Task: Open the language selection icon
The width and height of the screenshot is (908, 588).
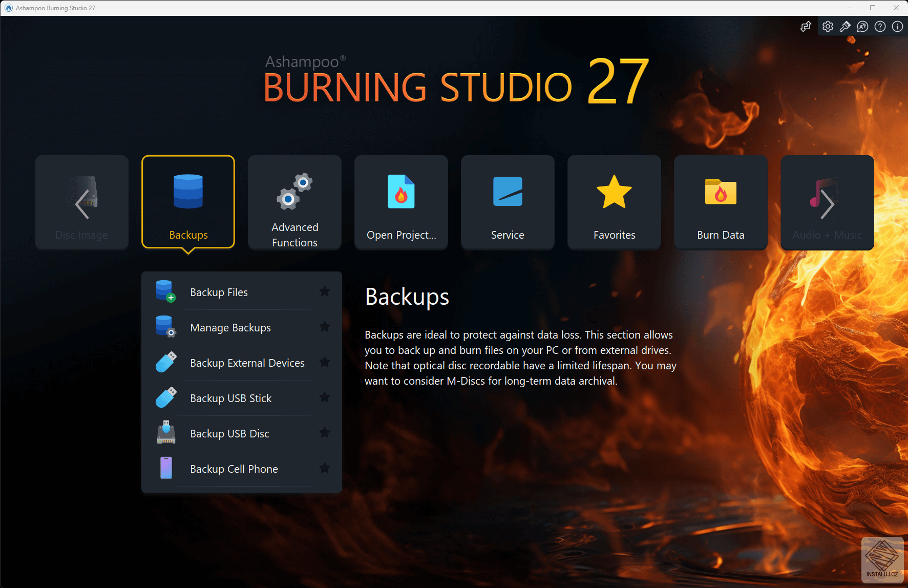Action: click(x=862, y=26)
